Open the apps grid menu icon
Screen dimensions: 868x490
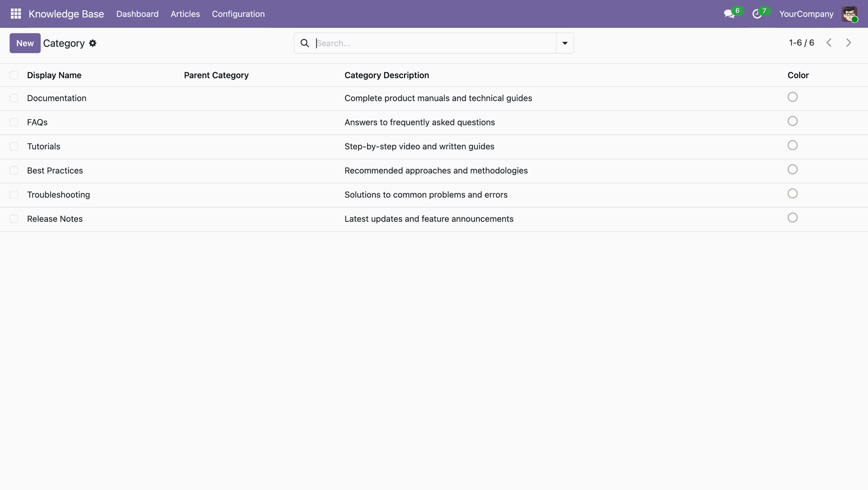coord(16,14)
